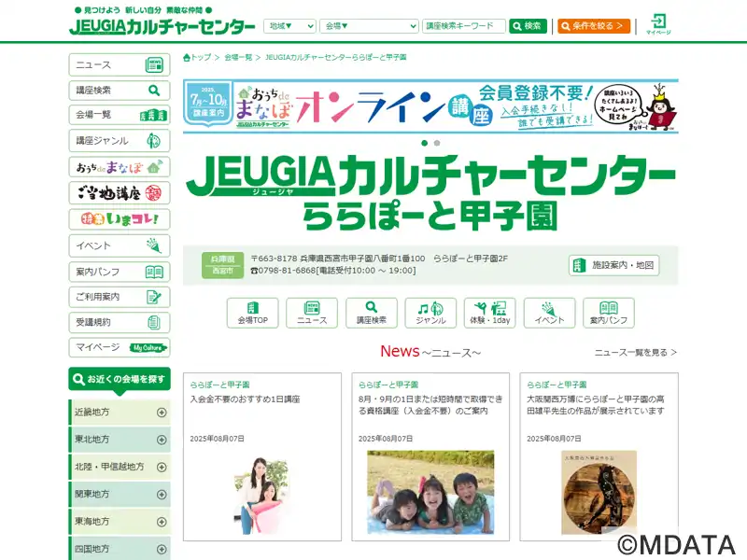Click the イベント icon button under the address
Viewport: 747px width, 560px height.
[549, 313]
